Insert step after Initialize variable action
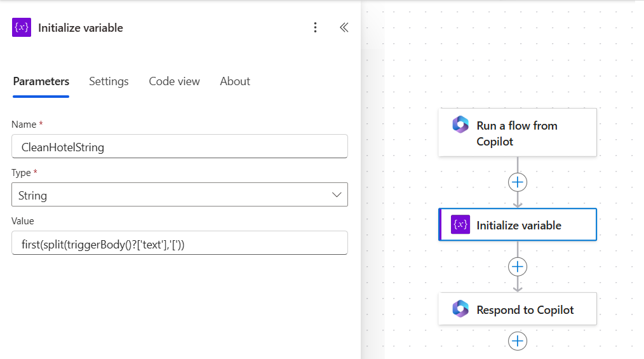Viewport: 644px width, 359px height. pos(518,266)
